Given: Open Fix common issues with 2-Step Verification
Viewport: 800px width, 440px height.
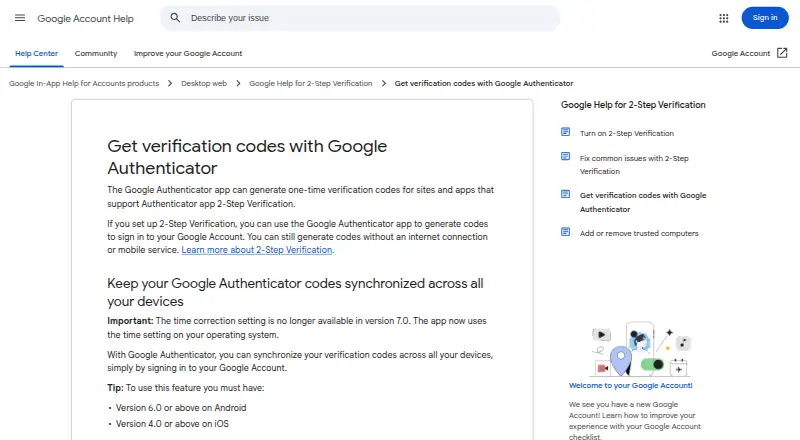Looking at the screenshot, I should (634, 165).
